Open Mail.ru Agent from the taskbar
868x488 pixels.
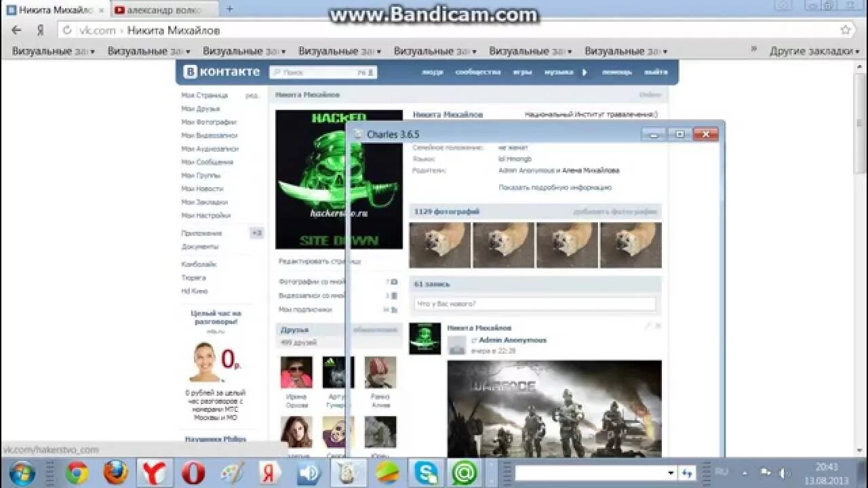click(465, 472)
